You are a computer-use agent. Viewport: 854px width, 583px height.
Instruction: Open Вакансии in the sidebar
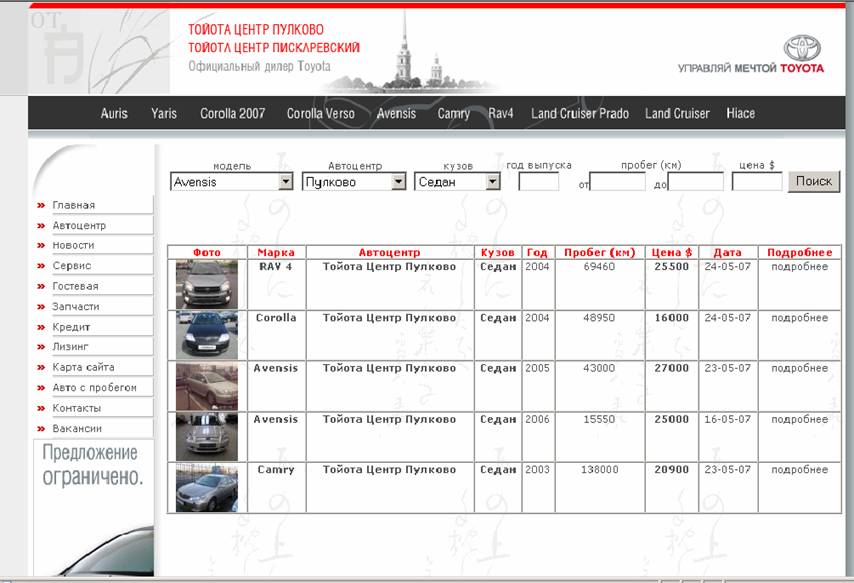tap(77, 429)
